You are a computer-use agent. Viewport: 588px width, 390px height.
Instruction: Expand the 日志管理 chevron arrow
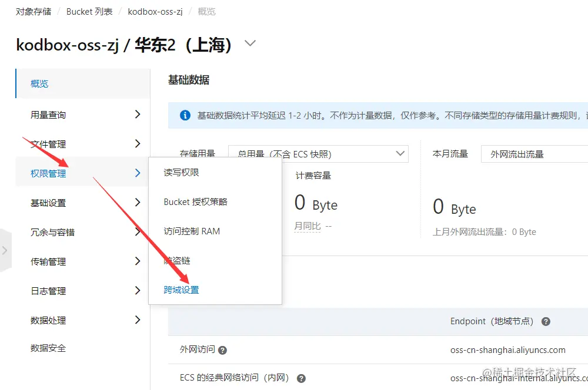pos(138,290)
